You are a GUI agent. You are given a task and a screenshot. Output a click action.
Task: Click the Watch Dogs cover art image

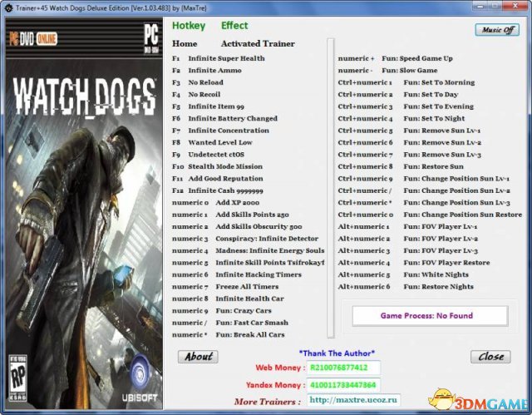pos(84,214)
